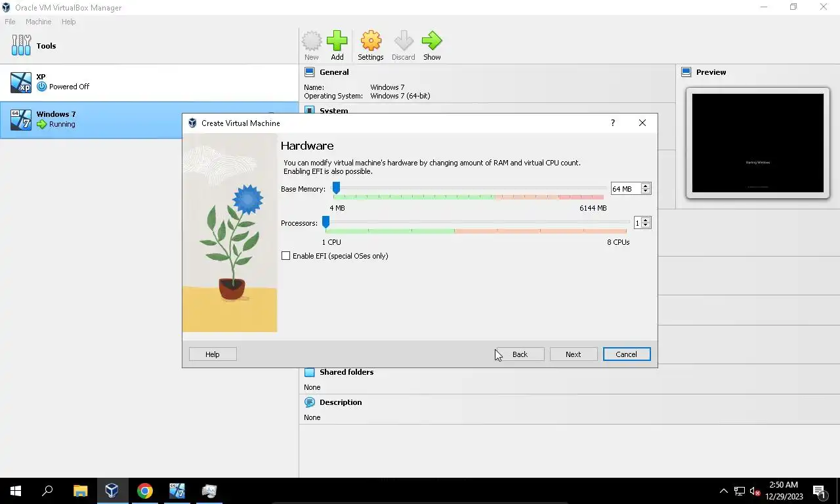
Task: Open the Help menu
Action: (68, 22)
